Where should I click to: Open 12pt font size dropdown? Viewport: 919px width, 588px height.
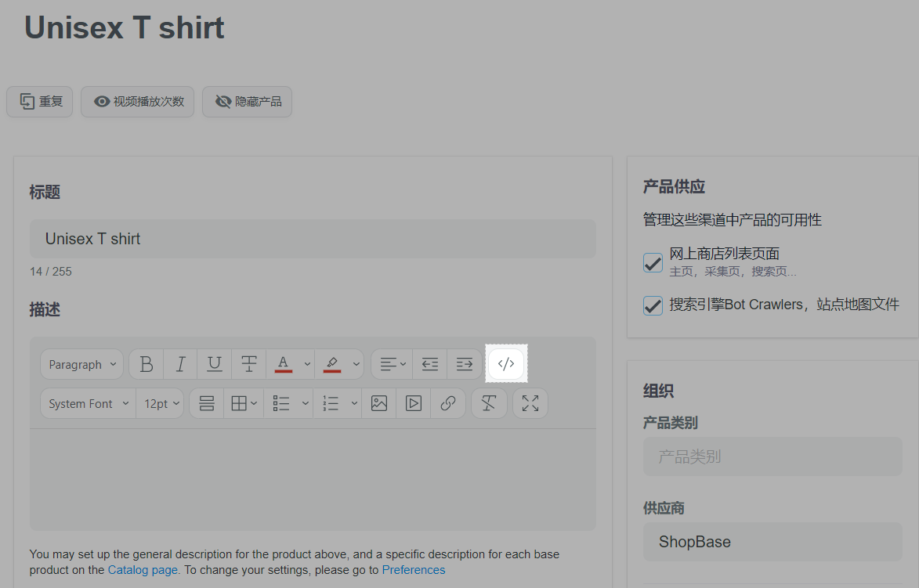(x=161, y=403)
